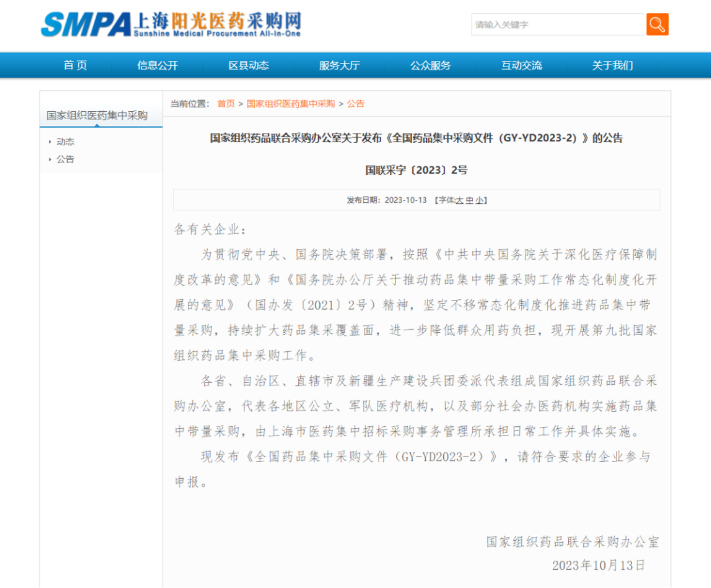This screenshot has width=711, height=588.
Task: Click the 首页 breadcrumb link
Action: tap(226, 103)
